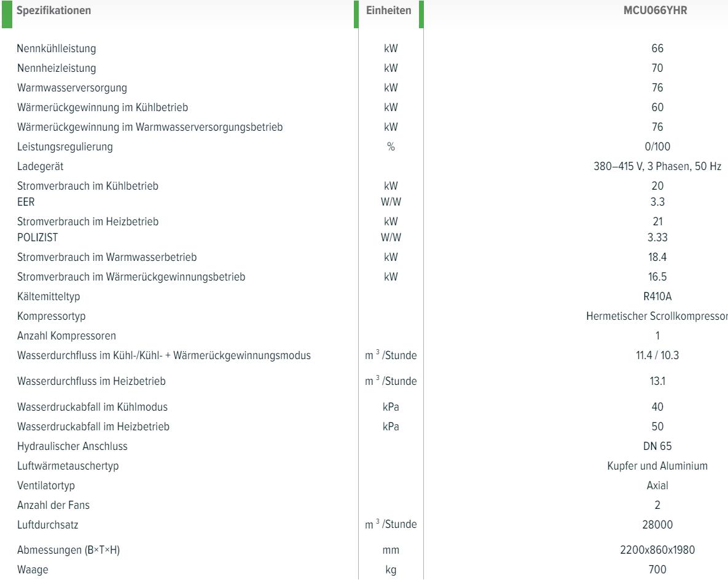Click the DN 65 connection value
The width and height of the screenshot is (728, 585).
point(656,446)
